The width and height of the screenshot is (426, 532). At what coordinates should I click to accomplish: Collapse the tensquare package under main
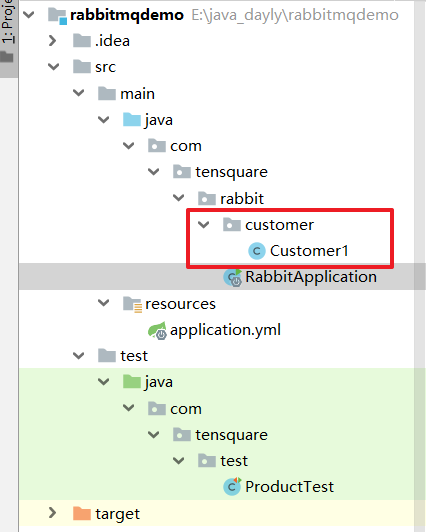[154, 172]
